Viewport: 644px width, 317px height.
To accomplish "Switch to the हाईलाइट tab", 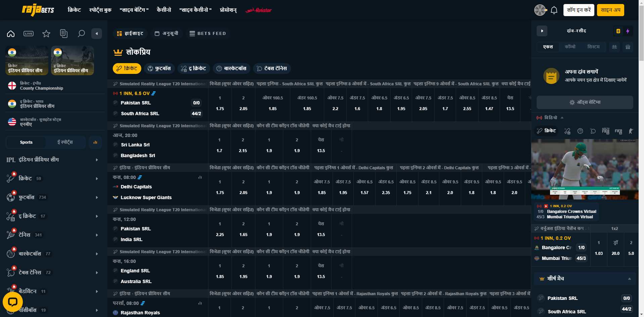I will pos(130,34).
